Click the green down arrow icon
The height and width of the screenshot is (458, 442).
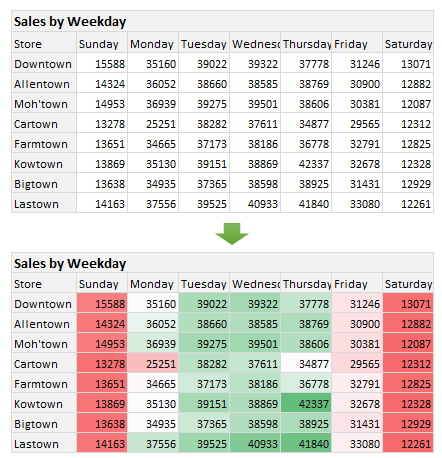pos(232,234)
